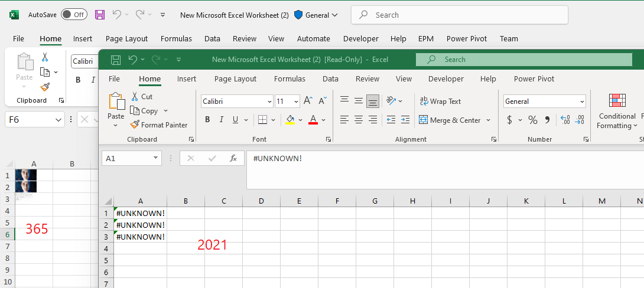Open File menu in back window
The height and width of the screenshot is (288, 644).
[x=18, y=38]
